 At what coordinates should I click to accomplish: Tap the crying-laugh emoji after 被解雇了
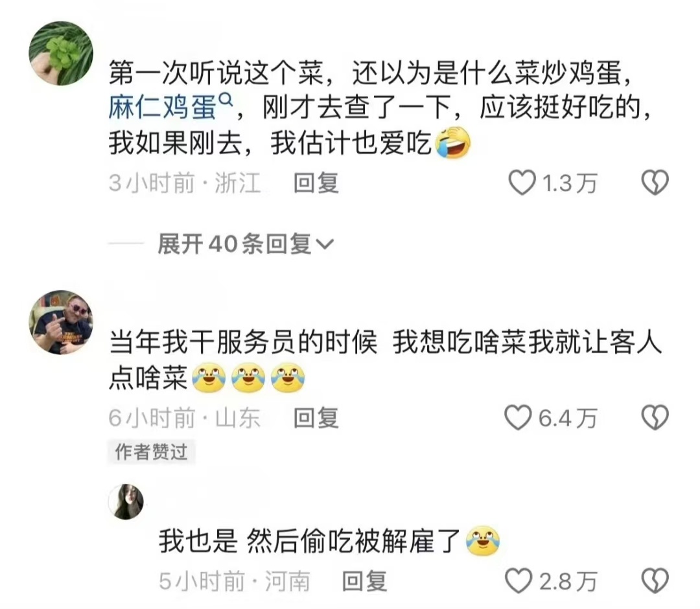483,542
